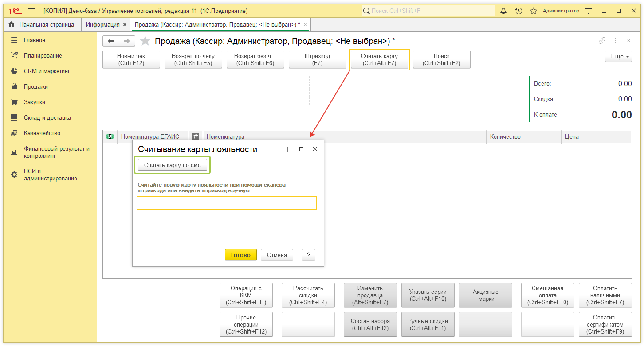This screenshot has width=644, height=346.
Task: Open the Продажи section in sidebar
Action: (36, 87)
